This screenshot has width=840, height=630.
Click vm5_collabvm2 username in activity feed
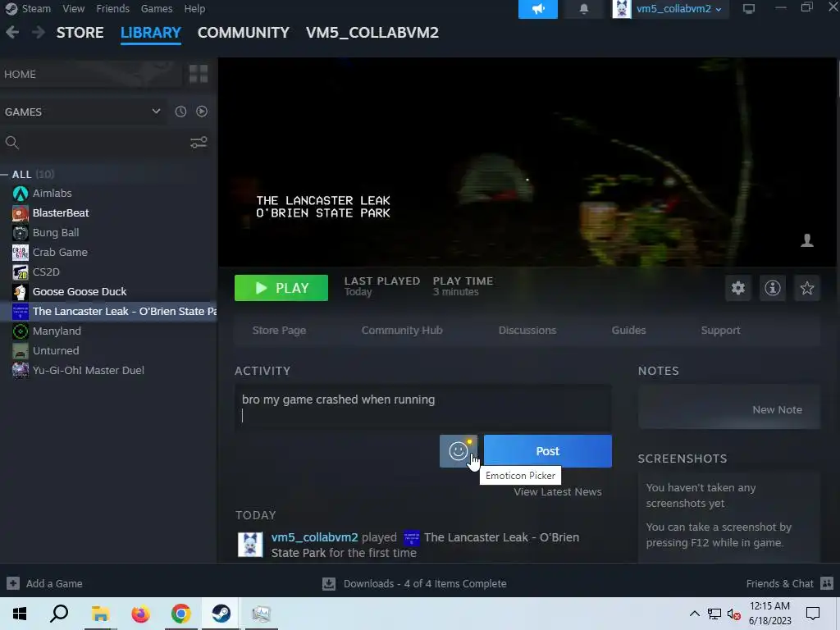click(314, 537)
